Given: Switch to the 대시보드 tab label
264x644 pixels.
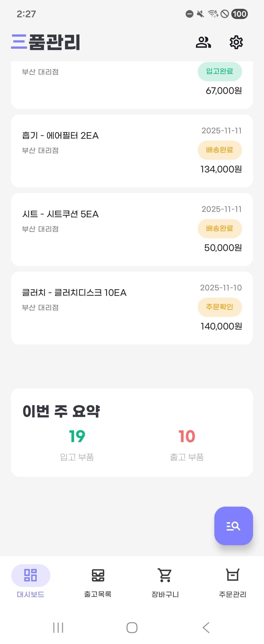Looking at the screenshot, I should [31, 594].
